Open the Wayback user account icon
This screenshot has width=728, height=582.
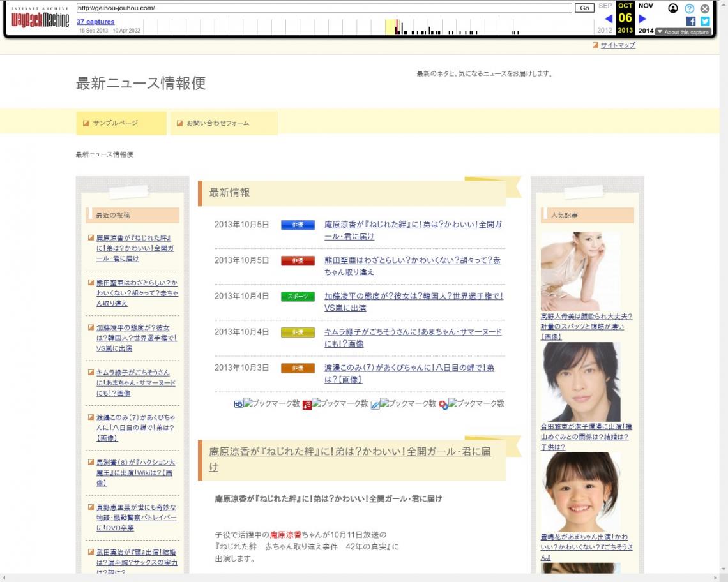pyautogui.click(x=673, y=8)
